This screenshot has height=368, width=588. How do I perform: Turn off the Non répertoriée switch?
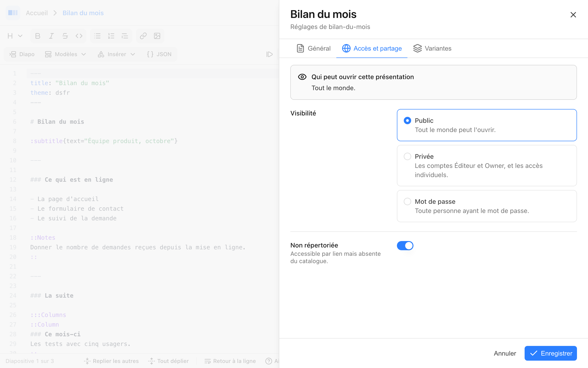pyautogui.click(x=405, y=246)
